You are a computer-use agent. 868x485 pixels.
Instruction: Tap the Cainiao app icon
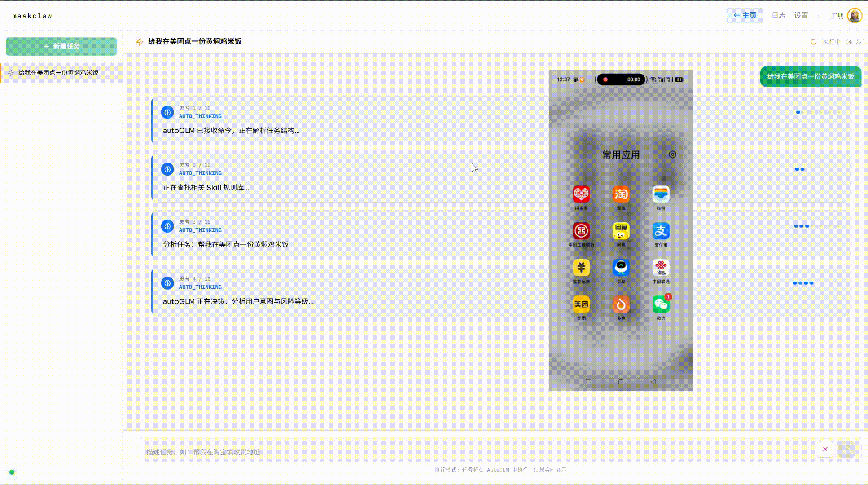tap(621, 268)
